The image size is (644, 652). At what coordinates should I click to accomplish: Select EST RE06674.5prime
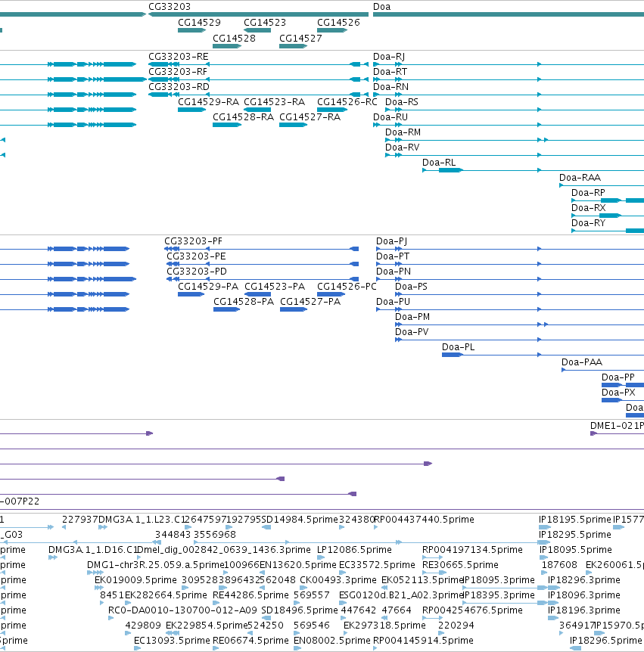pos(250,641)
